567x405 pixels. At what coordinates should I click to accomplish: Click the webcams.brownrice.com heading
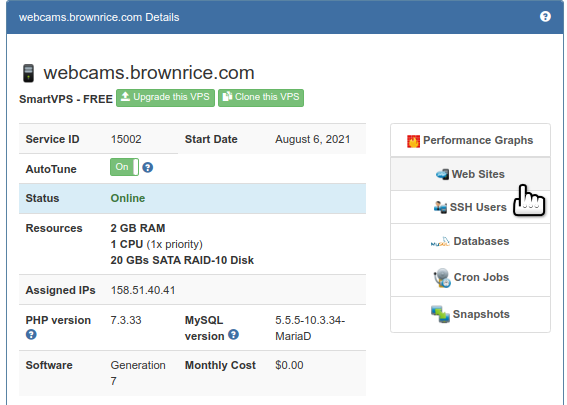pos(149,73)
